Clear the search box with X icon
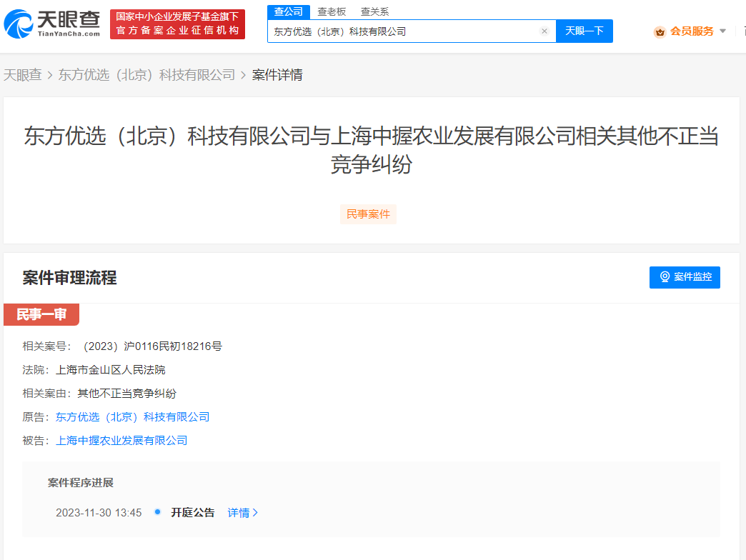This screenshot has width=746, height=560. (544, 31)
